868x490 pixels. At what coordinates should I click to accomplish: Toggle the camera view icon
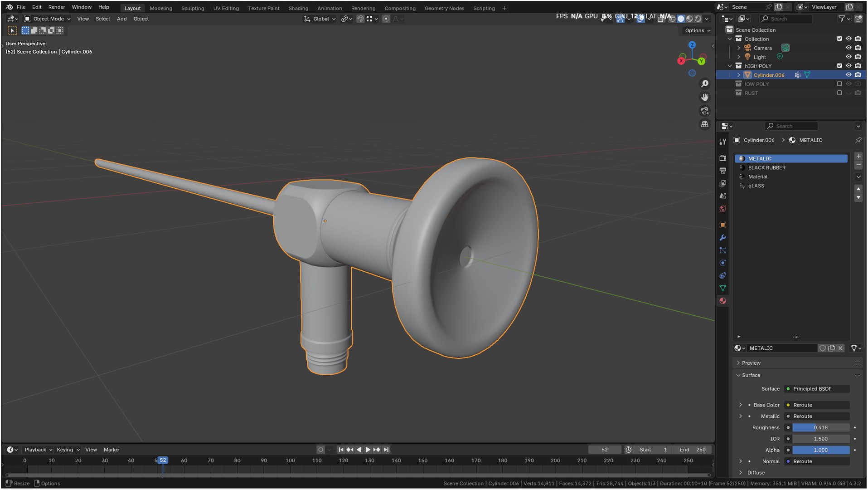pos(705,111)
